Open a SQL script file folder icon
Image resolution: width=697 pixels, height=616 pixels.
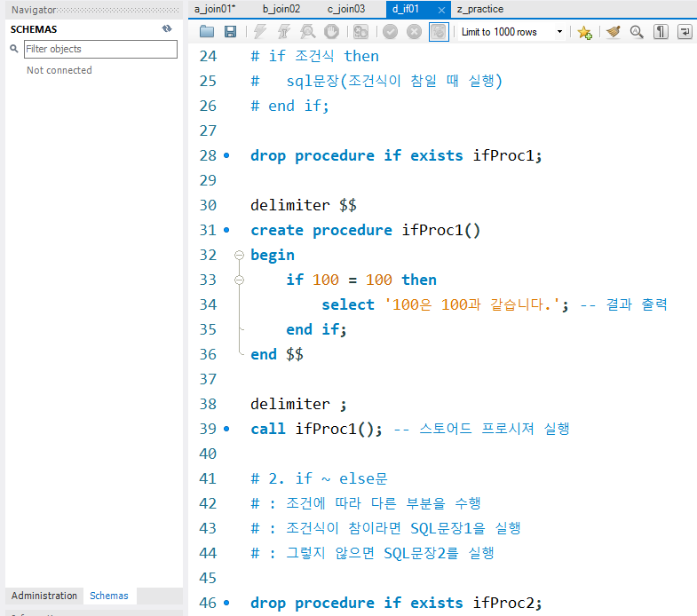point(207,32)
